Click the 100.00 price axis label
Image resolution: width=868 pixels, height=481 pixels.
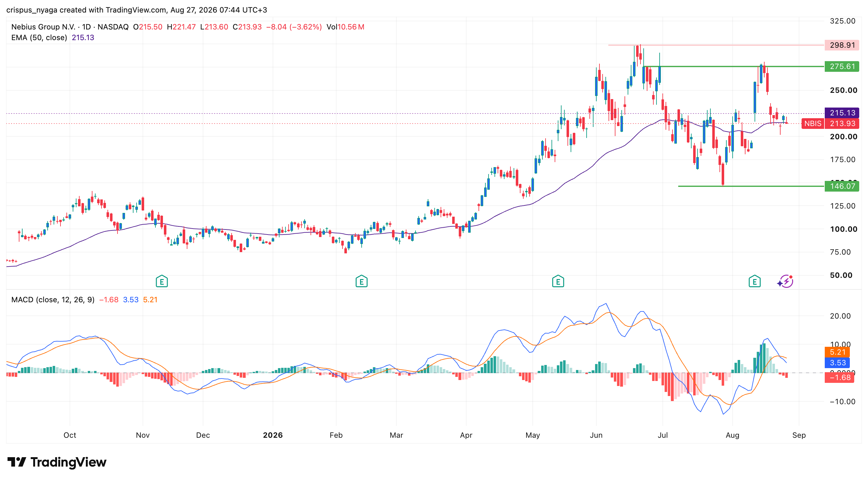point(844,229)
